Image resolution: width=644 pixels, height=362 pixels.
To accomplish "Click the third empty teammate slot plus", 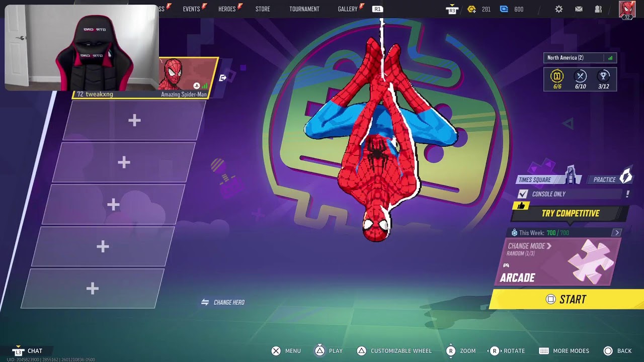I will 113,205.
